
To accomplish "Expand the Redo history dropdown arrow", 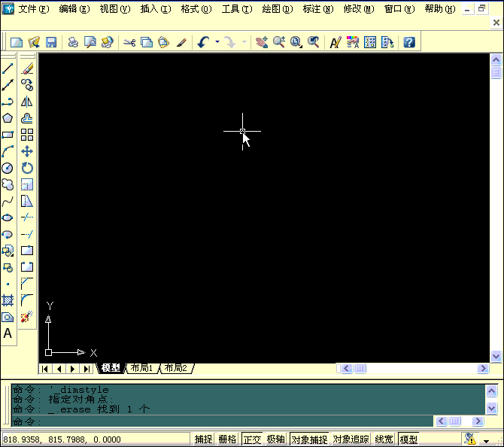I will tap(244, 42).
